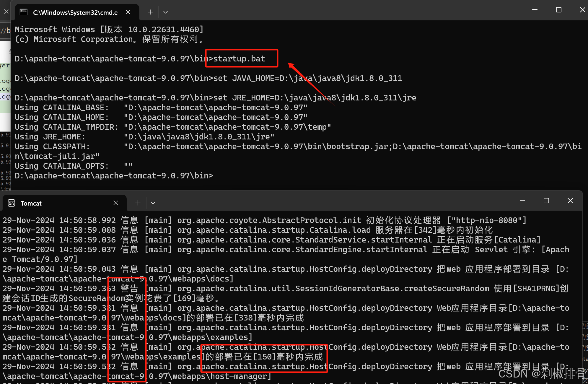Close the Tomcat tab
The width and height of the screenshot is (588, 384).
click(115, 203)
